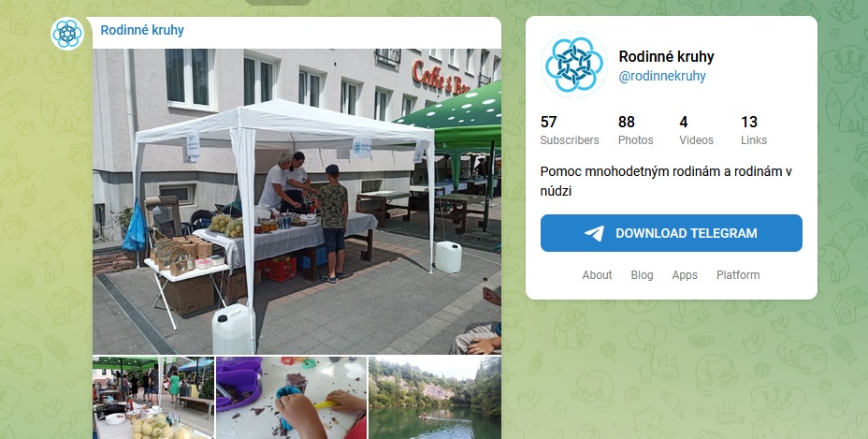
Task: Click the 4 Videos counter
Action: point(697,130)
